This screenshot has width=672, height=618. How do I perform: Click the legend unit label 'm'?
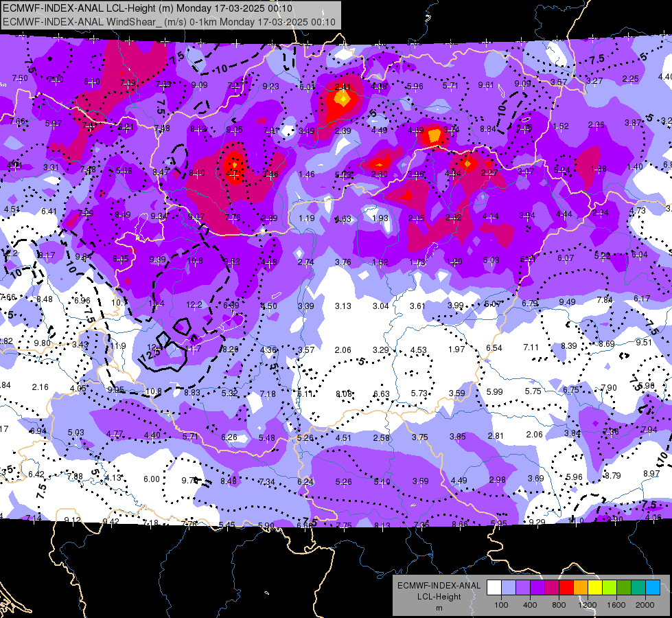click(439, 608)
